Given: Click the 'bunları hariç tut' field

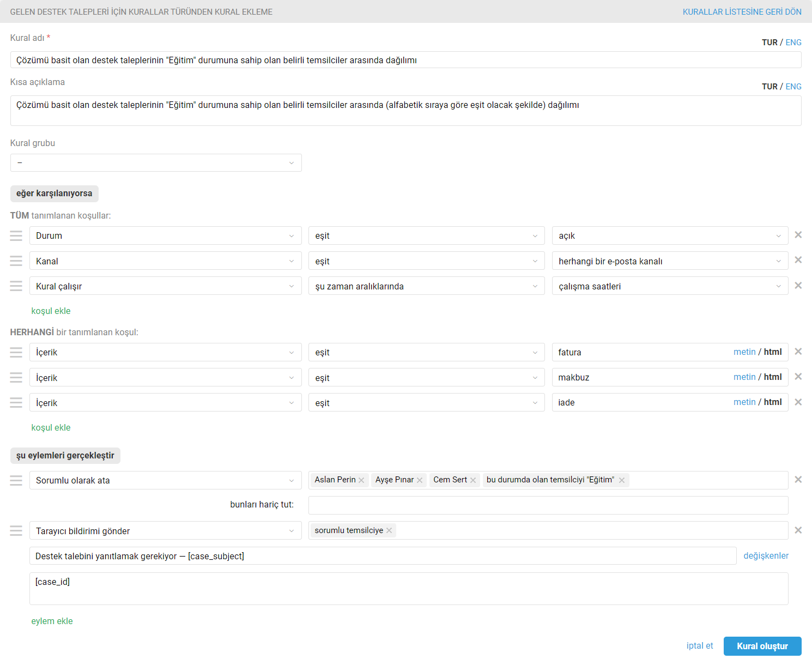Looking at the screenshot, I should tap(548, 505).
